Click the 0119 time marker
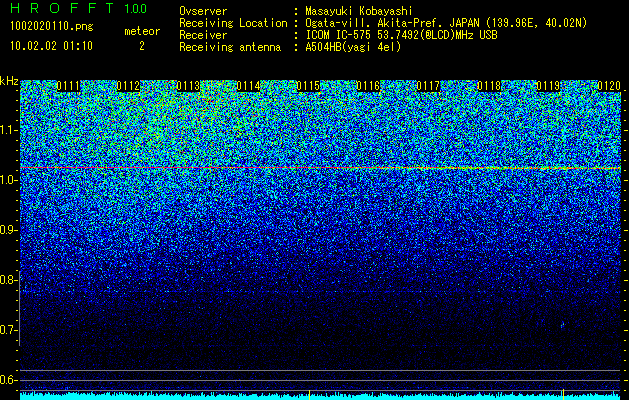Viewport: 629px width, 400px height. click(548, 86)
